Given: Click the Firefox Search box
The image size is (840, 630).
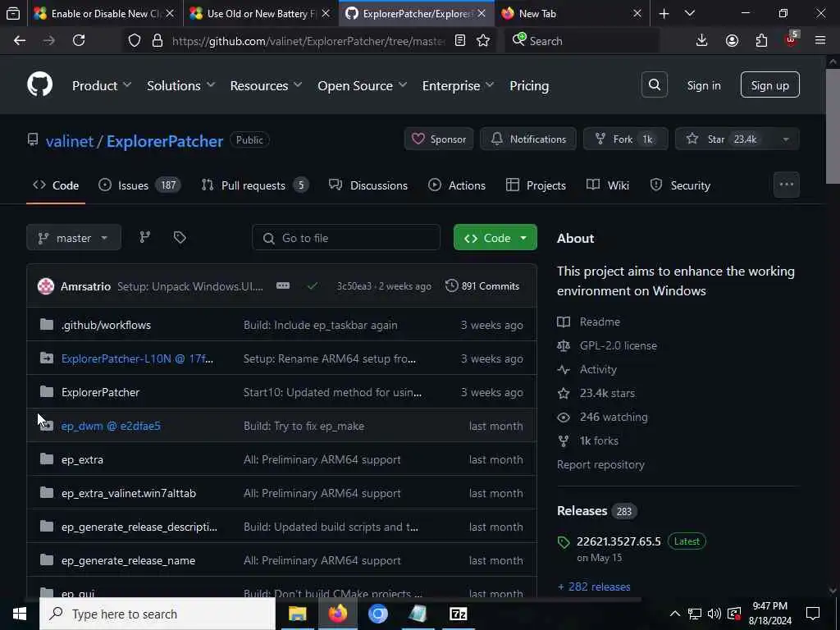Looking at the screenshot, I should coord(582,41).
